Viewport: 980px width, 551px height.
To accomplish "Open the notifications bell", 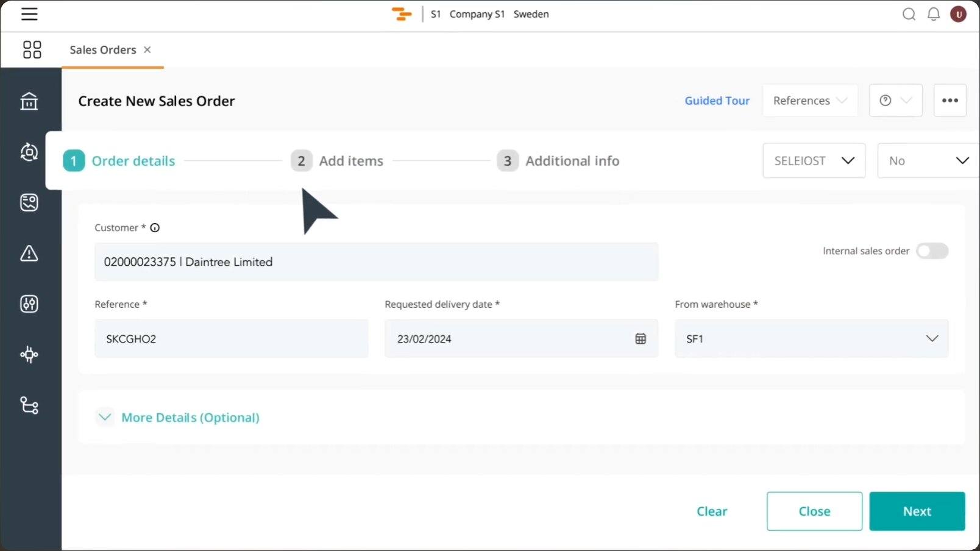I will (x=933, y=14).
